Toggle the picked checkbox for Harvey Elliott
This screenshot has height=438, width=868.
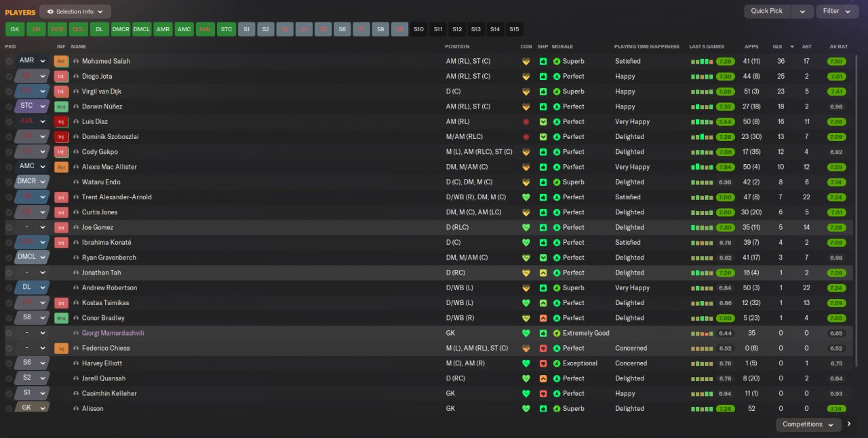[9, 363]
